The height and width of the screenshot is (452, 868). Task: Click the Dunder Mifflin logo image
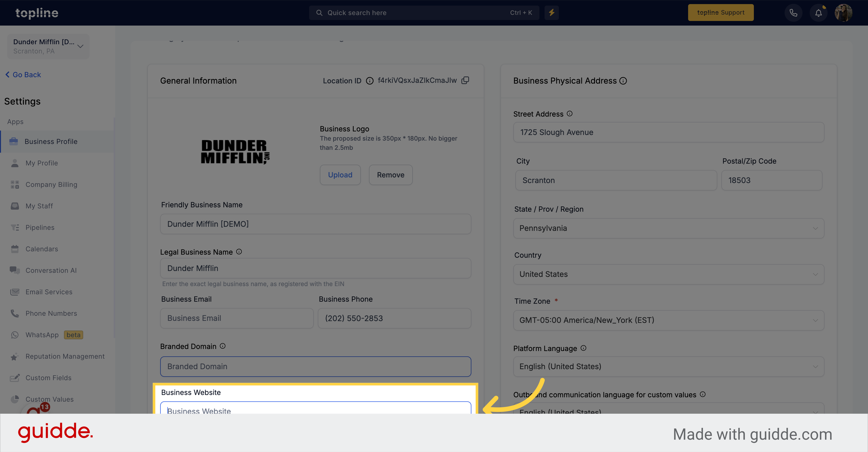click(235, 152)
